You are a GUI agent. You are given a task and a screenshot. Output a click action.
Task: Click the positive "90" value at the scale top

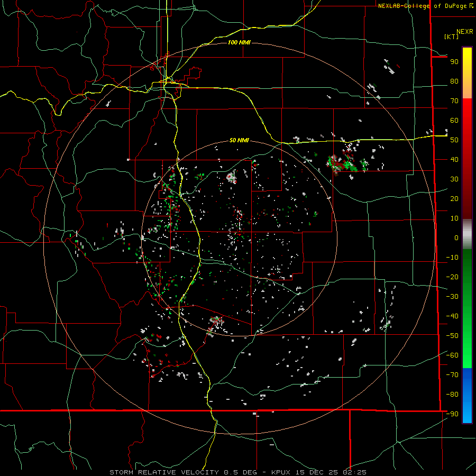coord(454,62)
